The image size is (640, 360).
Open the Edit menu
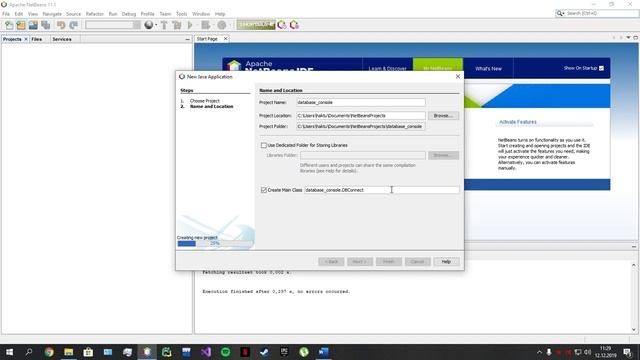pyautogui.click(x=19, y=14)
